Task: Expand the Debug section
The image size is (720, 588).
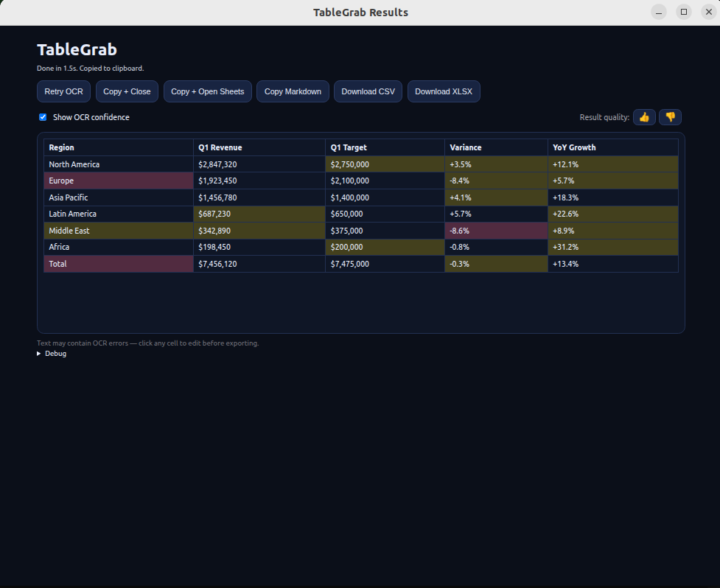Action: pos(52,354)
